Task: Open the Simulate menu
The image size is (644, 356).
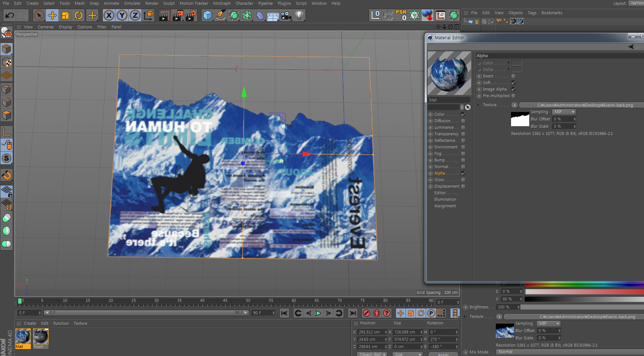Action: coord(132,3)
